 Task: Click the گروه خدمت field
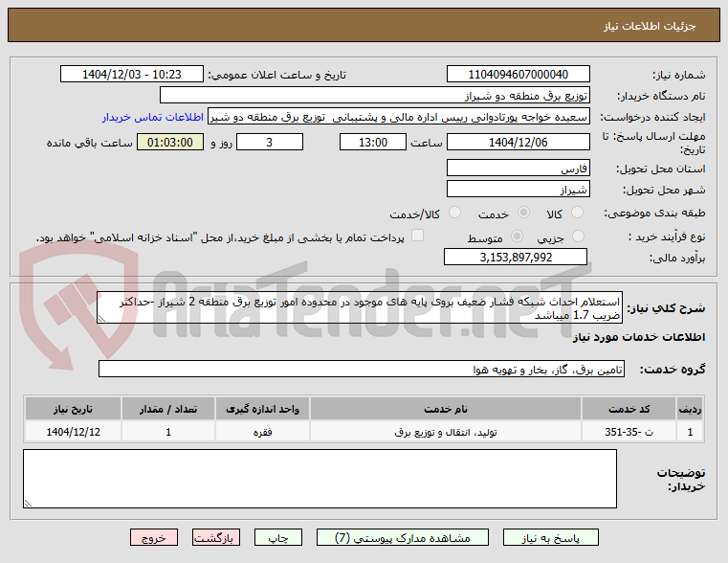coord(362,369)
